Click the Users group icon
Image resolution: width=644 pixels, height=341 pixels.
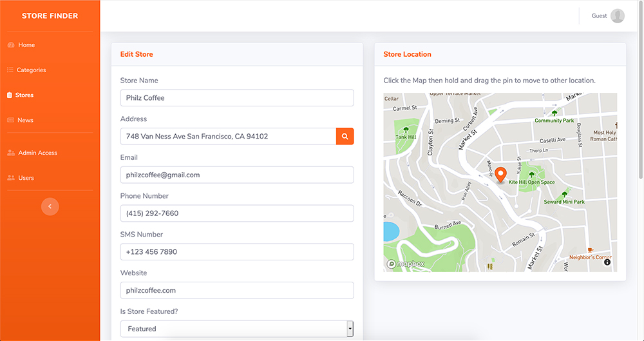11,178
